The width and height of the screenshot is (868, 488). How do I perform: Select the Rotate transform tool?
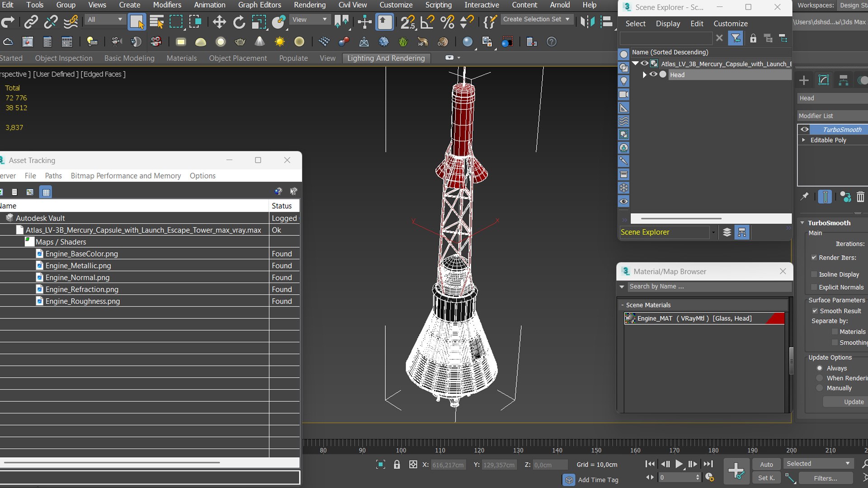(x=239, y=22)
